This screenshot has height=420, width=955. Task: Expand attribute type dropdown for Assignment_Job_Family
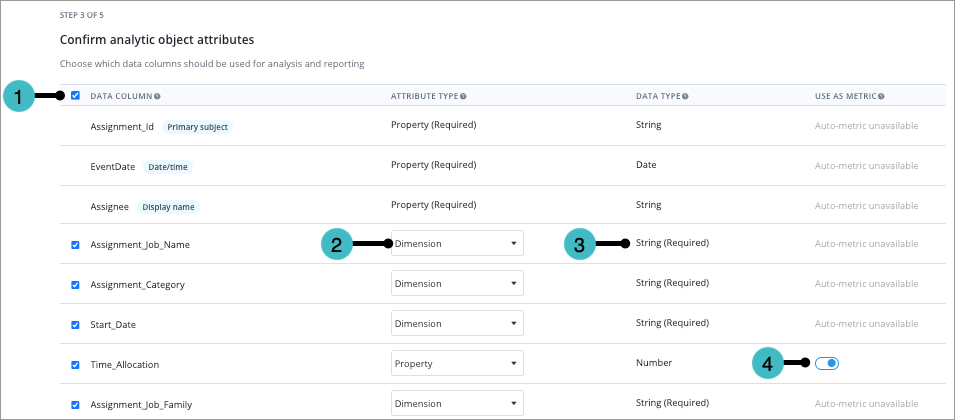pos(457,404)
